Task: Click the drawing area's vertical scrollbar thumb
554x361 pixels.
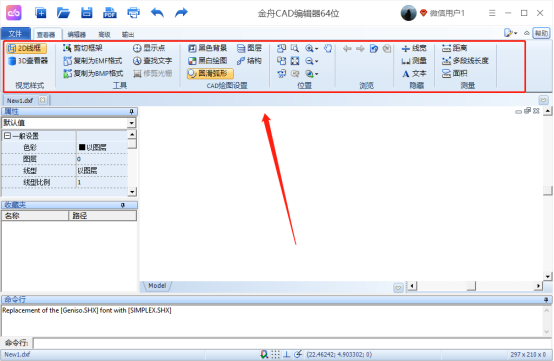Action: pyautogui.click(x=548, y=190)
